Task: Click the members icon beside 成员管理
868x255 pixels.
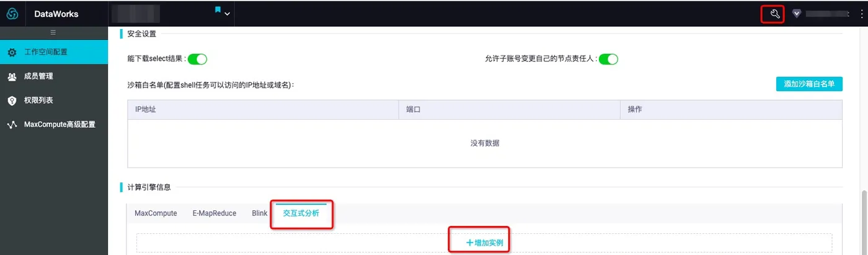Action: (x=12, y=76)
